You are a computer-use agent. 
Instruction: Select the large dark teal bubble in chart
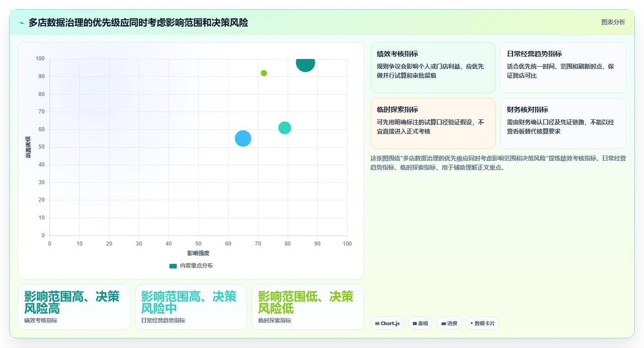coord(305,63)
